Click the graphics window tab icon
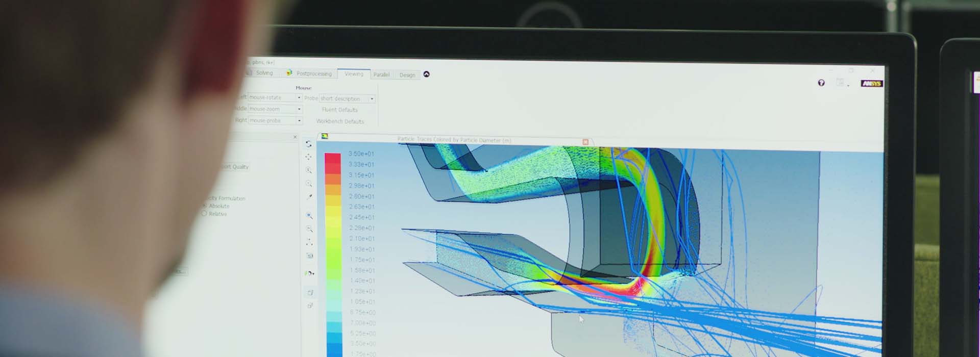The image size is (980, 357). pos(324,136)
